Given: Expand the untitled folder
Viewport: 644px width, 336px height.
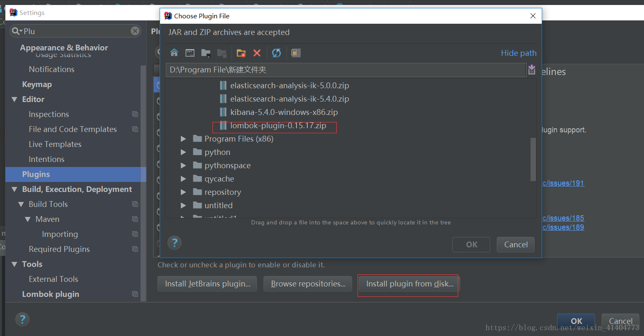Looking at the screenshot, I should click(x=183, y=205).
